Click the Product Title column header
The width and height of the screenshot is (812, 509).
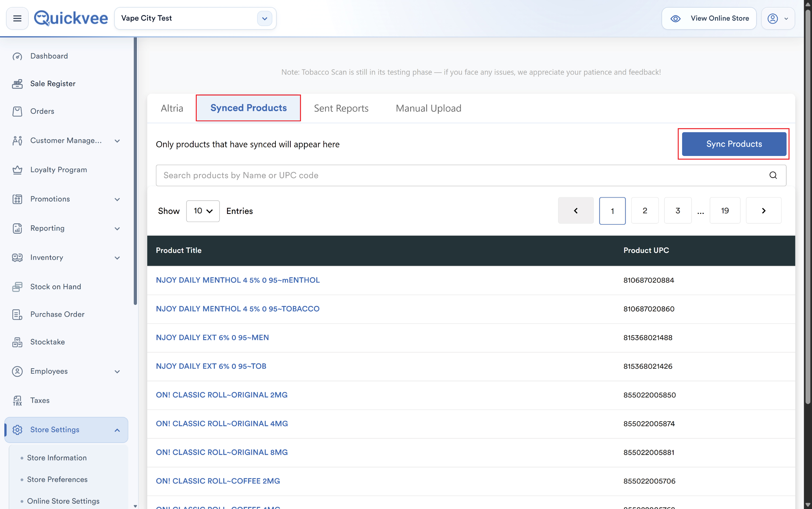coord(178,251)
